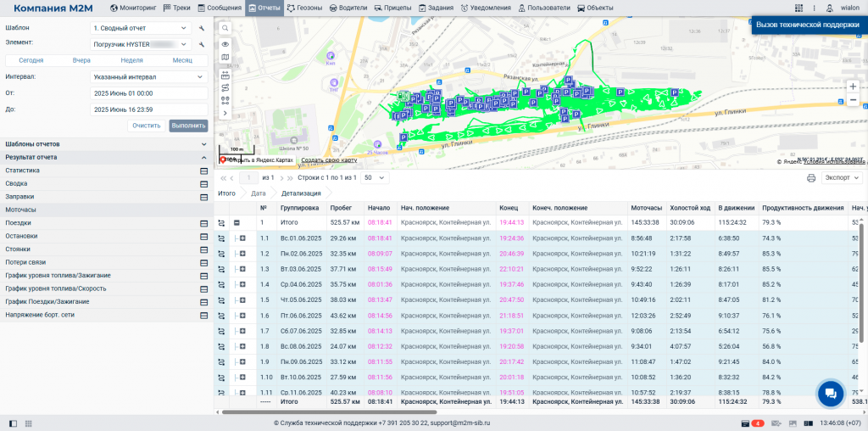The width and height of the screenshot is (868, 431).
Task: Click the Очистить button
Action: 147,126
